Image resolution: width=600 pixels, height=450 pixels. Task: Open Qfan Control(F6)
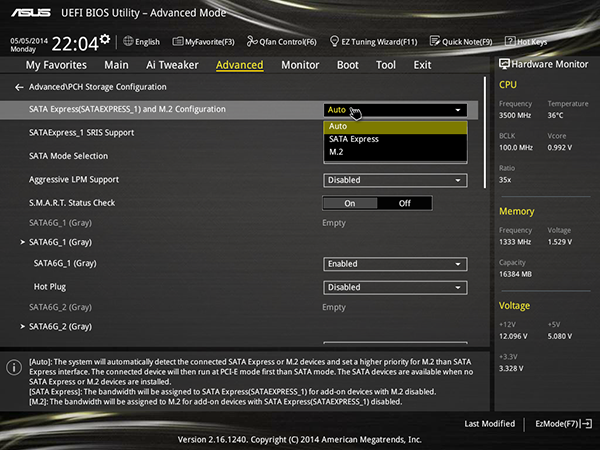282,41
